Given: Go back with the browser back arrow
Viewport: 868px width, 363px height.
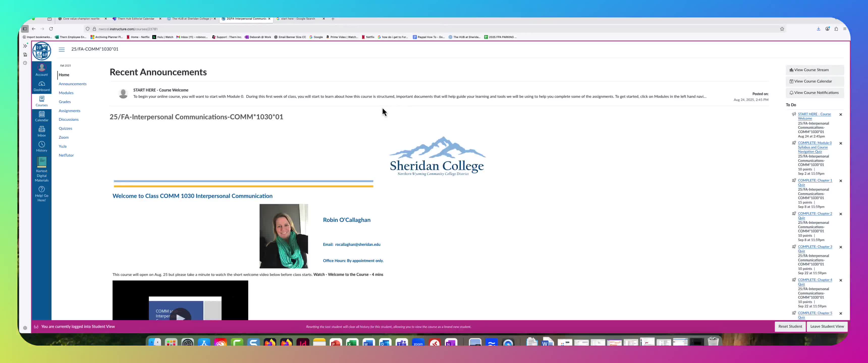Looking at the screenshot, I should pos(33,29).
